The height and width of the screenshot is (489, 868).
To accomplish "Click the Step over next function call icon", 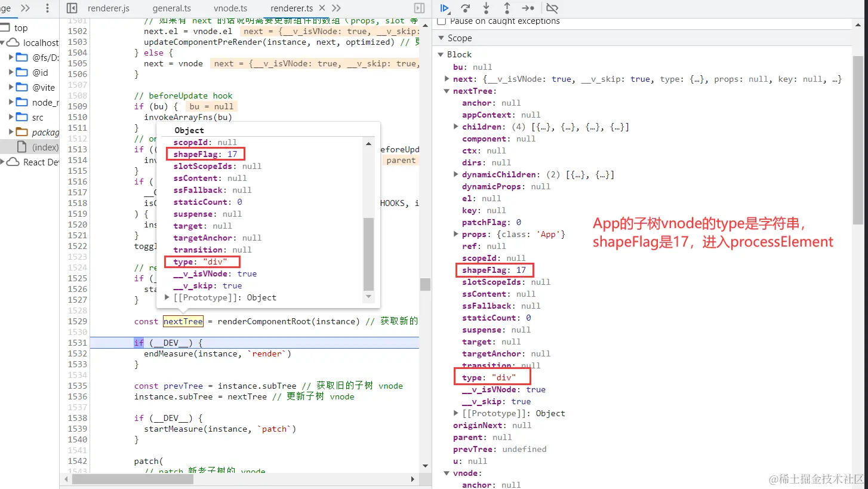I will tap(466, 8).
